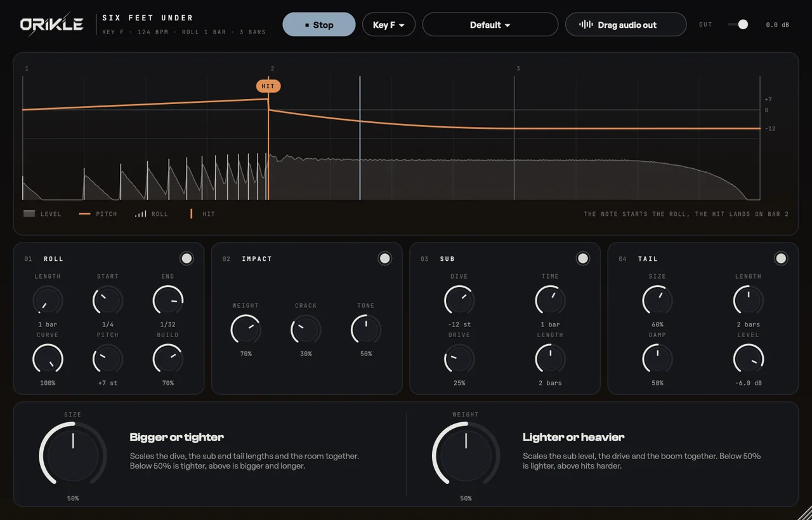Click the Drag audio out button
812x520 pixels.
click(626, 25)
